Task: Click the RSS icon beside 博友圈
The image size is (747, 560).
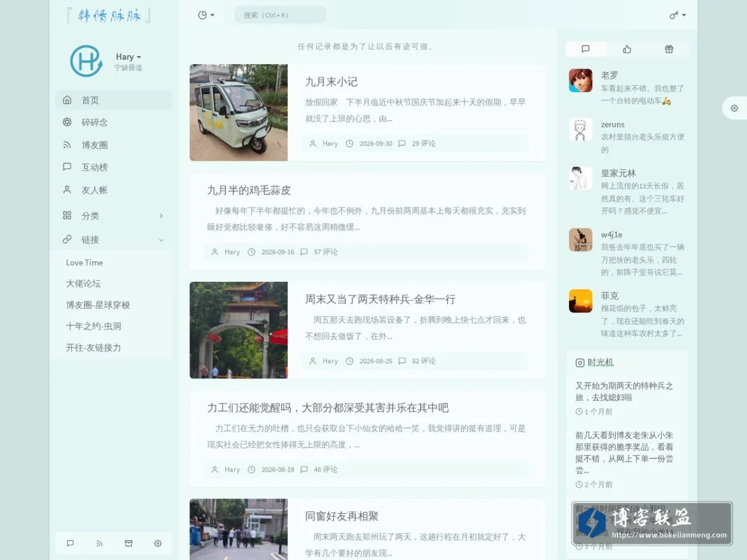Action: click(x=67, y=145)
